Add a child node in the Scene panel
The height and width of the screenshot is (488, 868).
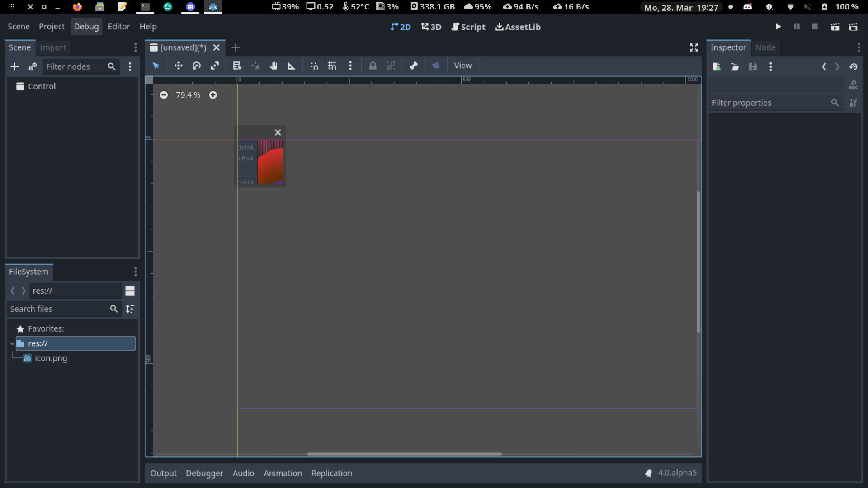pos(15,66)
